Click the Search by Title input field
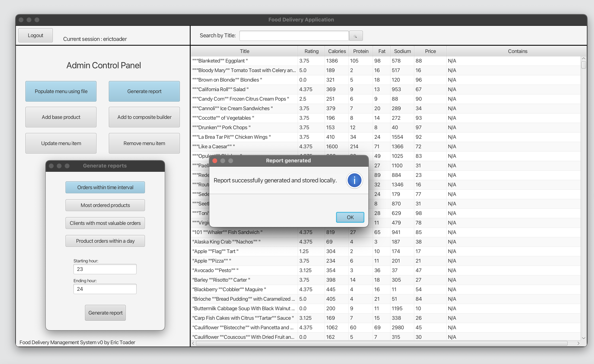Viewport: 594px width, 364px height. pyautogui.click(x=294, y=36)
